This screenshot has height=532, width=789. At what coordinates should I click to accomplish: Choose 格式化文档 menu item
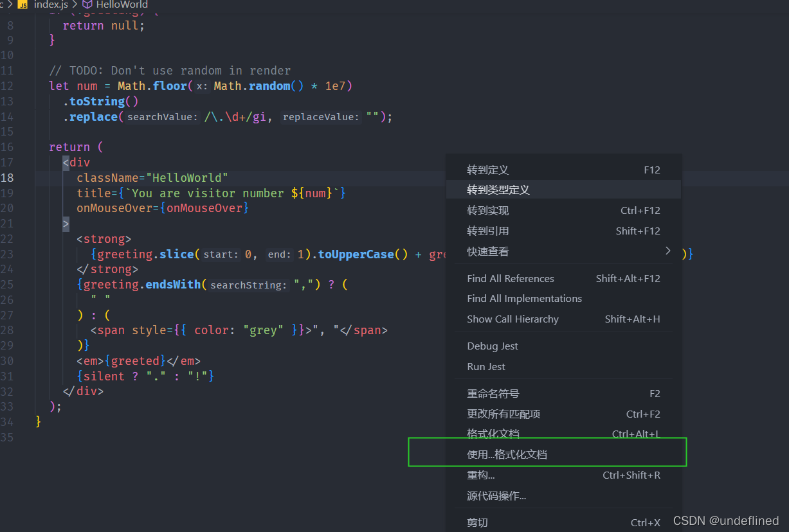[563, 434]
